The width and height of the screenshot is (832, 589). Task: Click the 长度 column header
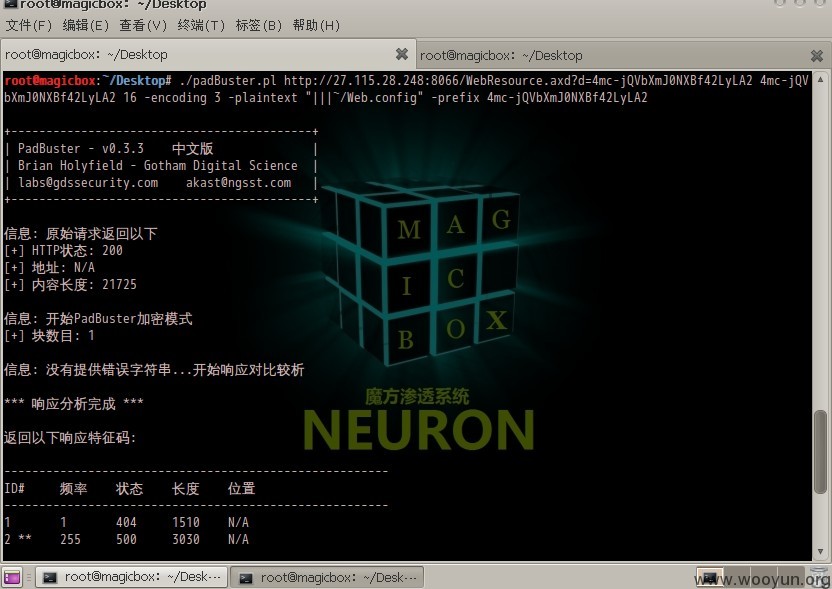pos(186,489)
